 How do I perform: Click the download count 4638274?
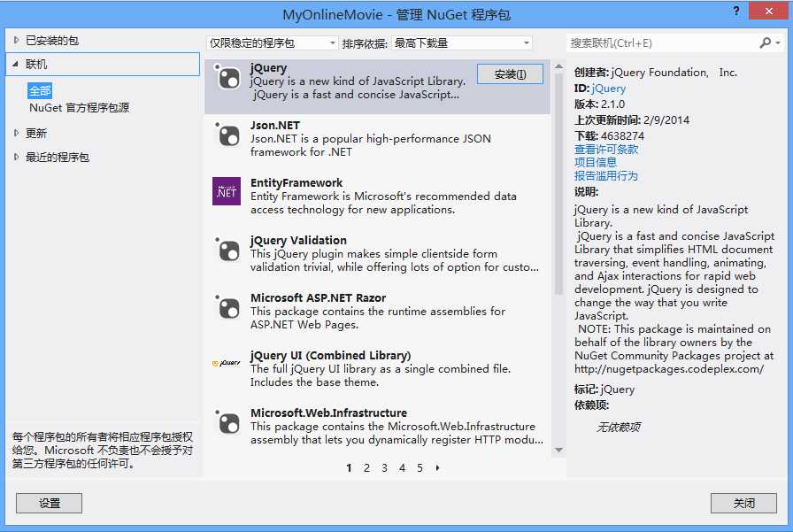(x=622, y=136)
